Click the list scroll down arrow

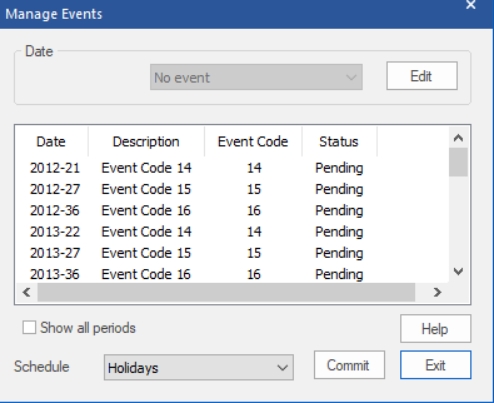coord(458,271)
